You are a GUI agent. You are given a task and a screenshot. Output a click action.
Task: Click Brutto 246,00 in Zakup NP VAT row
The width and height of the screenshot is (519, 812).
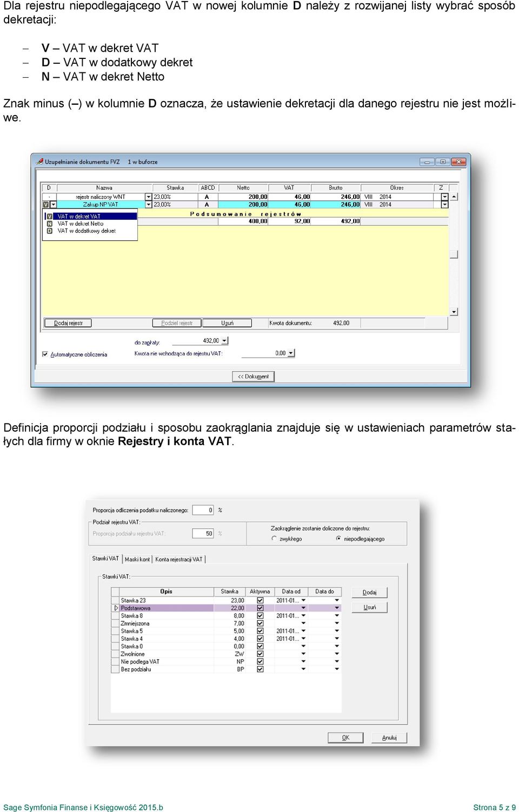click(336, 205)
